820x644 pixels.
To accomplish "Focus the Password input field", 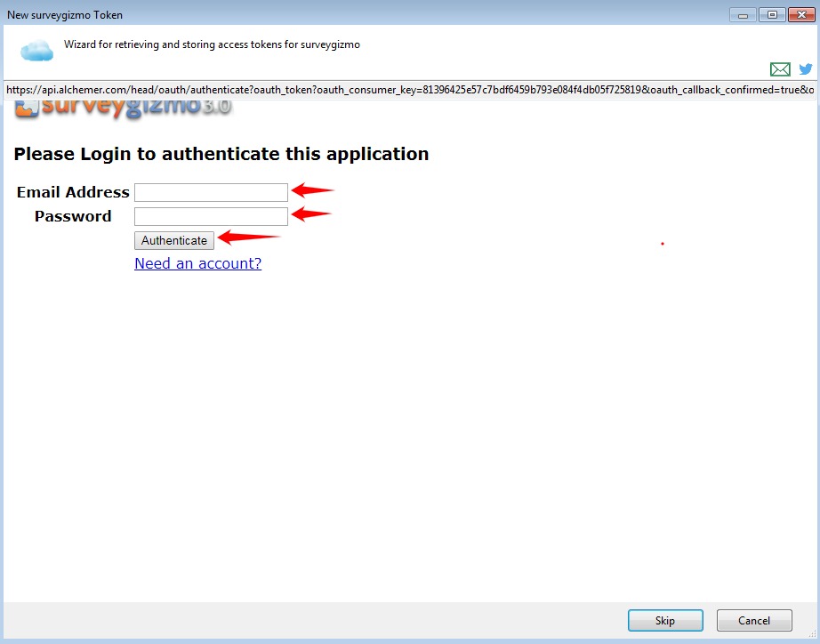I will coord(211,216).
